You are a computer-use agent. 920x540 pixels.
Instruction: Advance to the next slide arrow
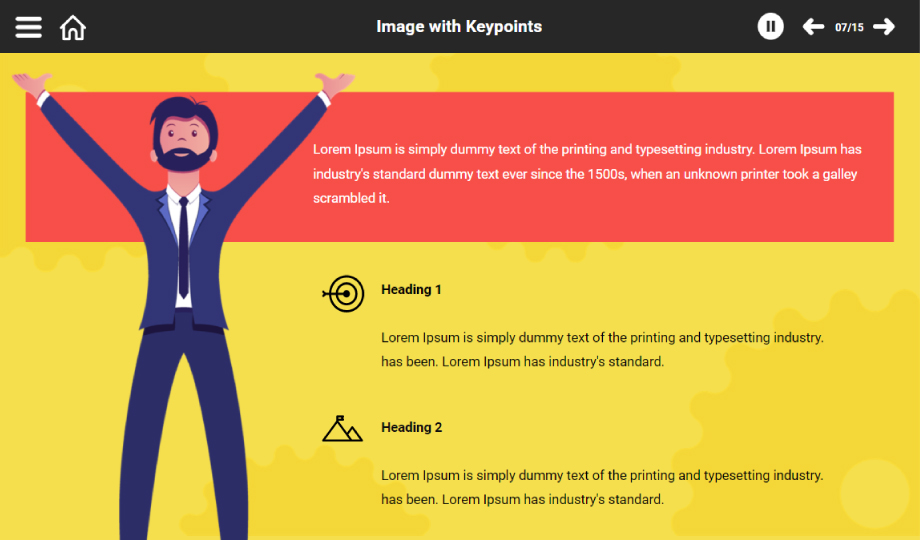(884, 26)
